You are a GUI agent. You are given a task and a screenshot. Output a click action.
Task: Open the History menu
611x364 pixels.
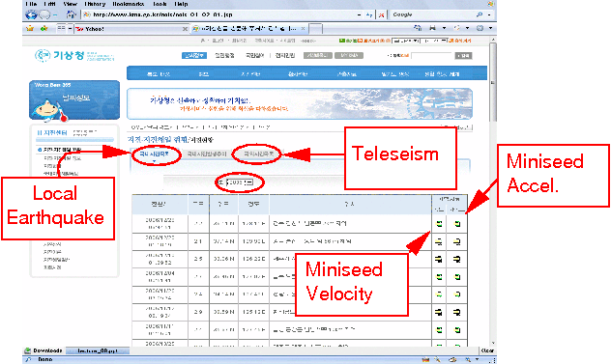click(95, 4)
